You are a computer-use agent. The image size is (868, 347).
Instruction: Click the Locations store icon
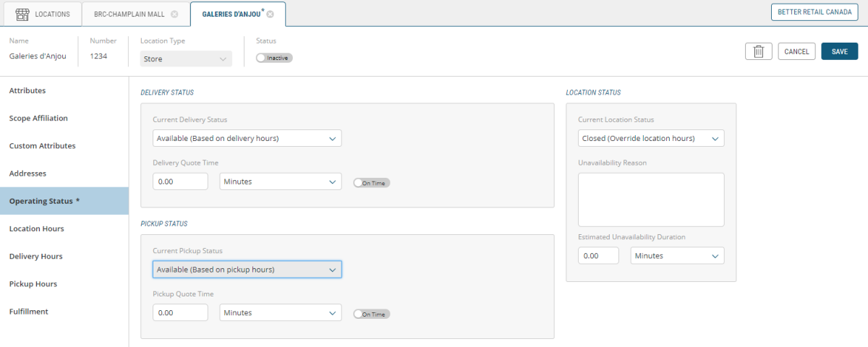coord(22,14)
